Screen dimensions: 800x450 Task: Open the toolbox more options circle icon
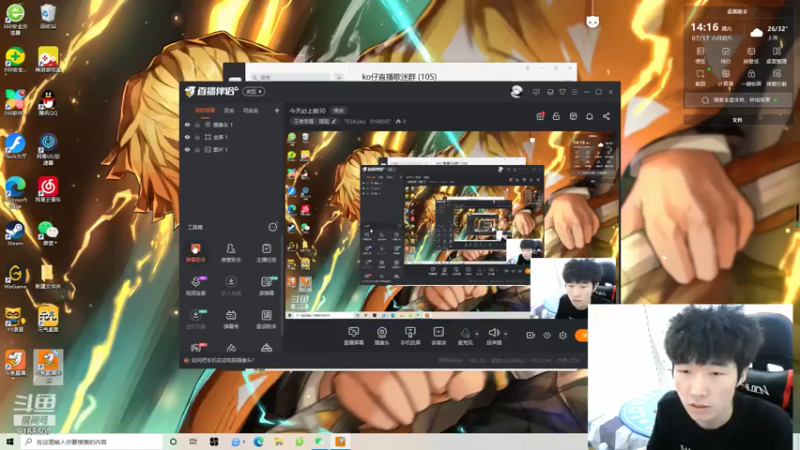pyautogui.click(x=273, y=227)
